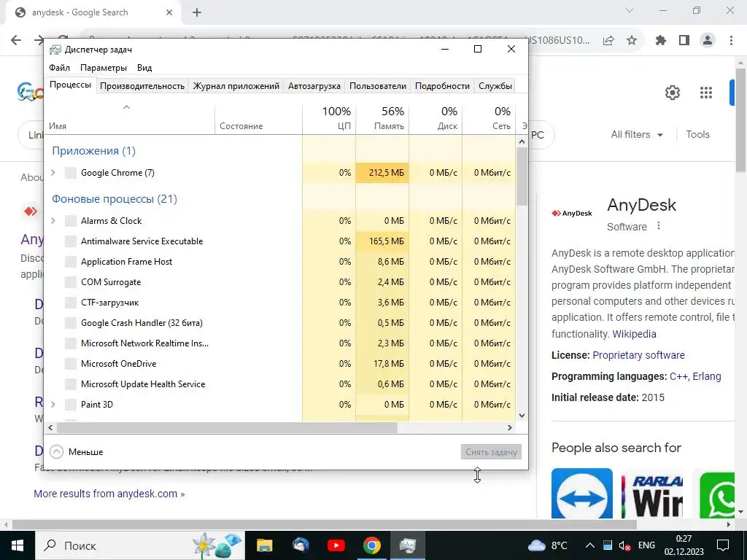
Task: Click the ENG language indicator
Action: (646, 545)
